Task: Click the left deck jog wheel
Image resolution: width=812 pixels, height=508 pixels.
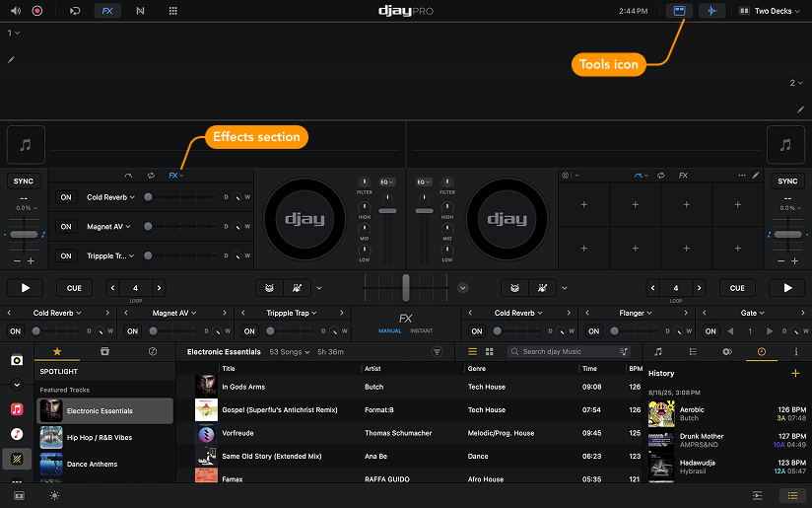Action: pyautogui.click(x=304, y=219)
